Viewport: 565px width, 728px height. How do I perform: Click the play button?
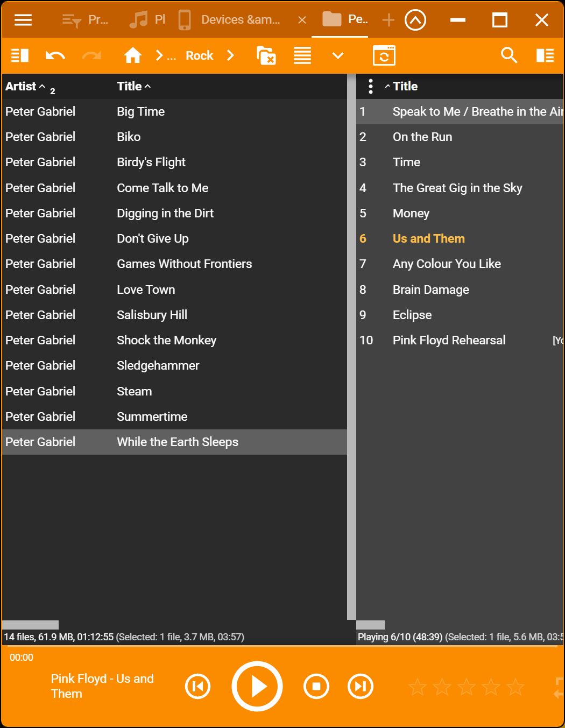(x=257, y=686)
